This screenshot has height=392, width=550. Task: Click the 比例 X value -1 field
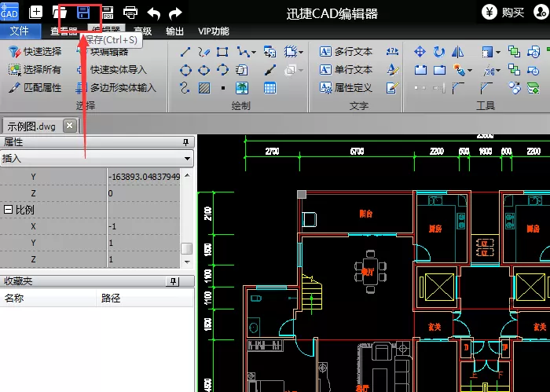pyautogui.click(x=144, y=226)
